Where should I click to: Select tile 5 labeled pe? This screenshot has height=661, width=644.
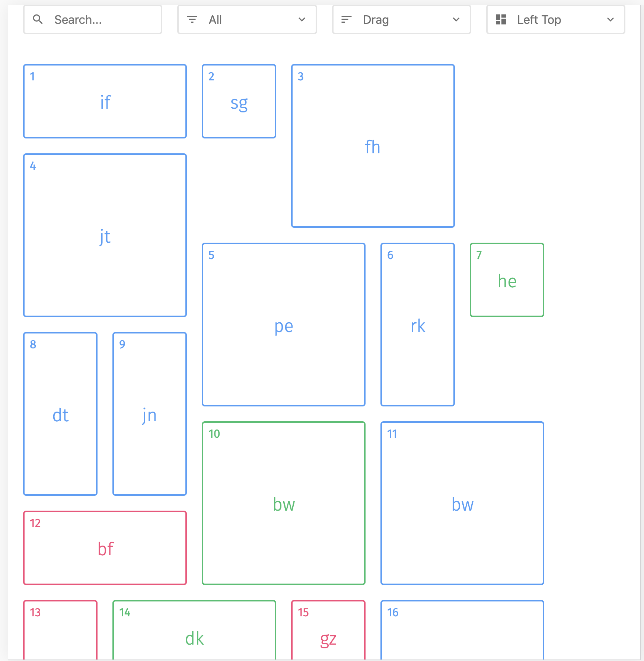[x=284, y=325]
